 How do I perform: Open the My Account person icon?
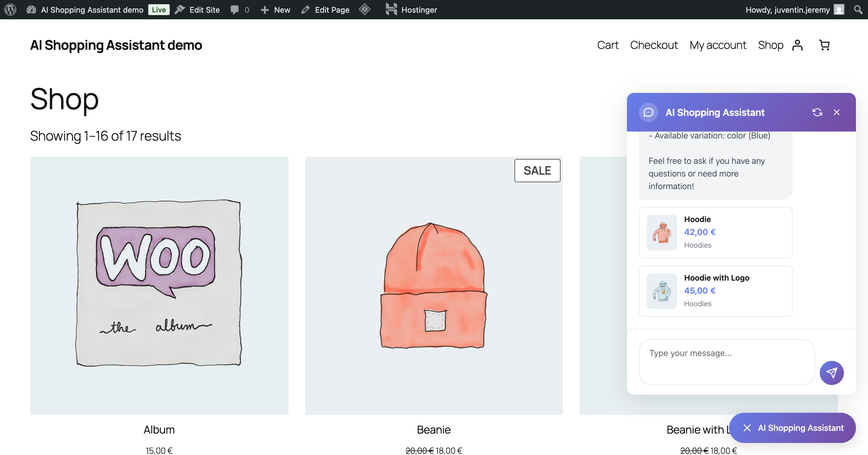click(797, 45)
